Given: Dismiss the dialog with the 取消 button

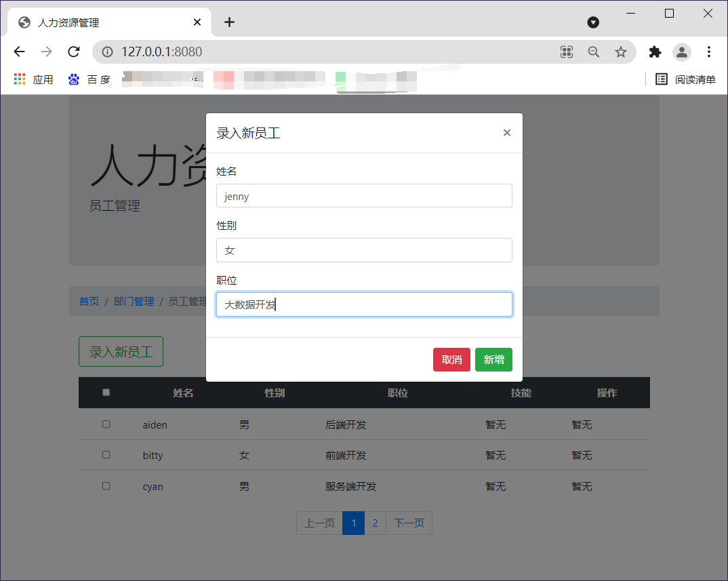Looking at the screenshot, I should [451, 359].
